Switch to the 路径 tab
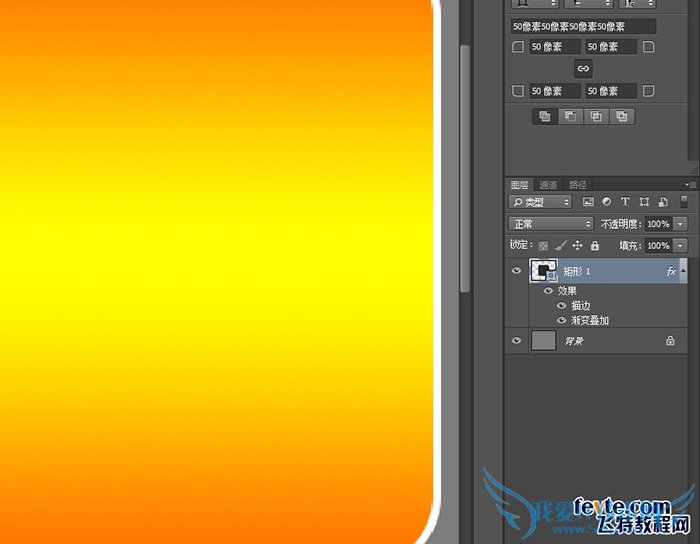700x544 pixels. pos(577,185)
